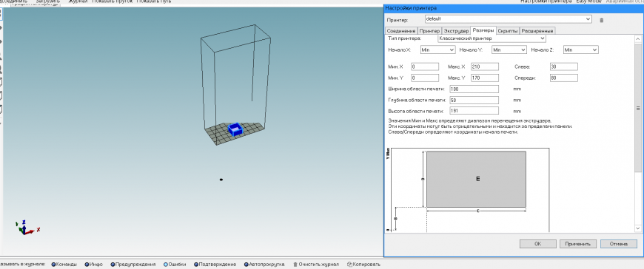644x269 pixels.
Task: Click the XYZ axis gizmo in the viewport
Action: coord(27,228)
